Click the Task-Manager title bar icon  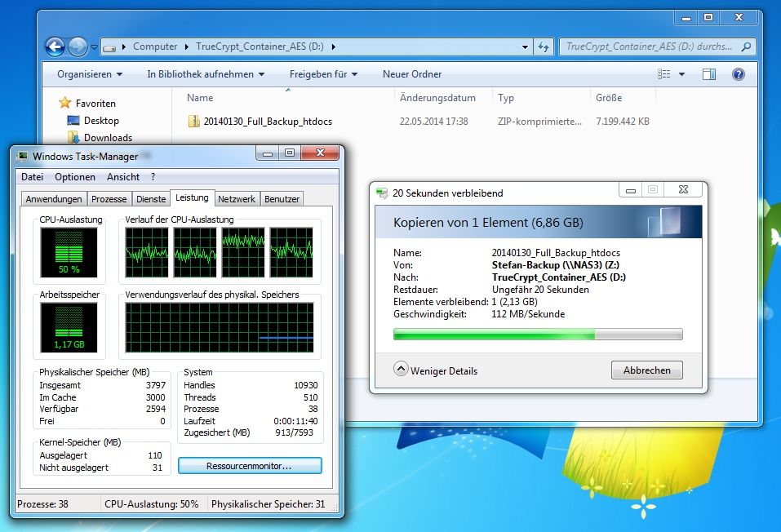(x=22, y=157)
